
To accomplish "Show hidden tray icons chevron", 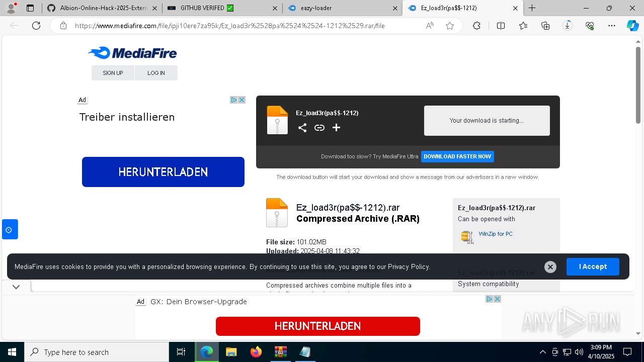I will pos(542,352).
